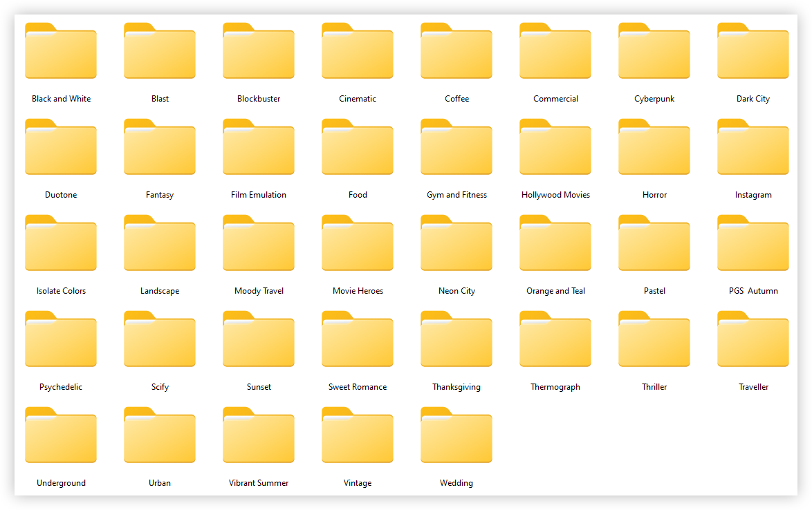Click the "Gym and Fitness" name label
The height and width of the screenshot is (510, 812).
coord(456,195)
